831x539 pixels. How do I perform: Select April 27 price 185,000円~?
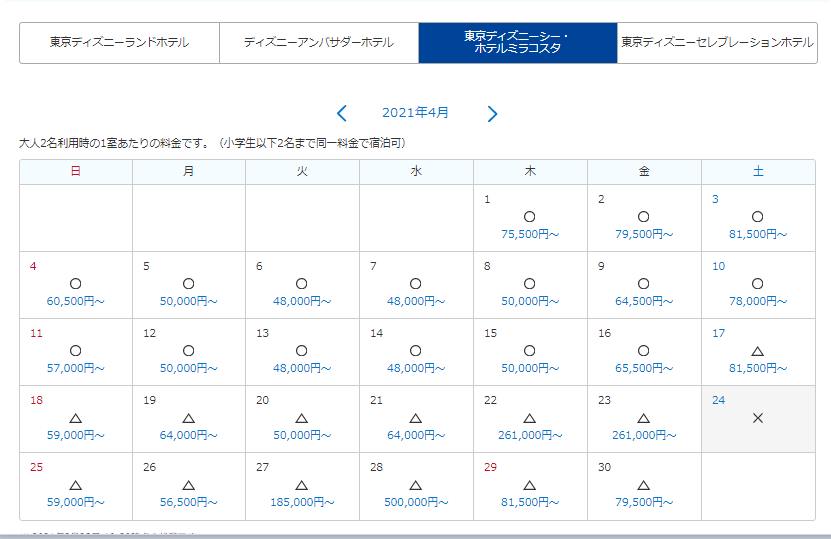pyautogui.click(x=302, y=502)
